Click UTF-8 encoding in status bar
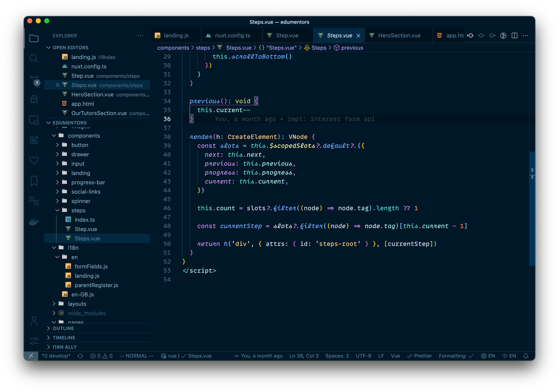 pos(363,356)
